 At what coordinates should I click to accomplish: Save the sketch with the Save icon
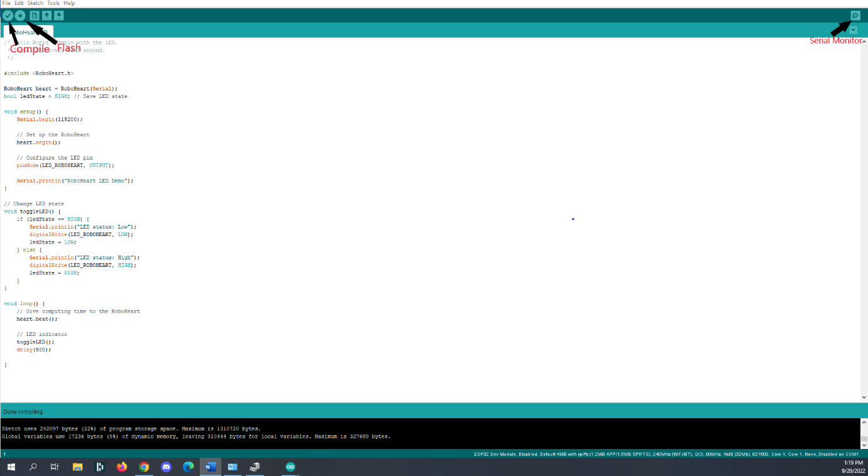[58, 15]
